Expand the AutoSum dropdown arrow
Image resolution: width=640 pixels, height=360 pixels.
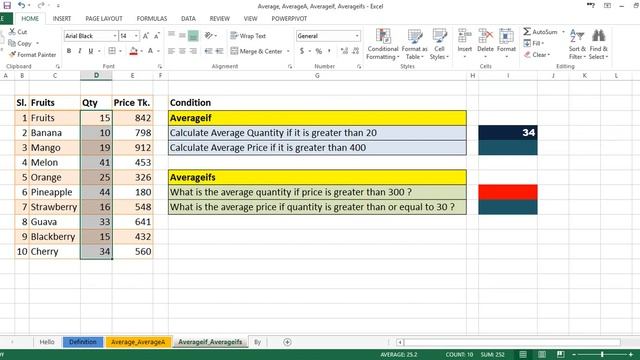[563, 31]
